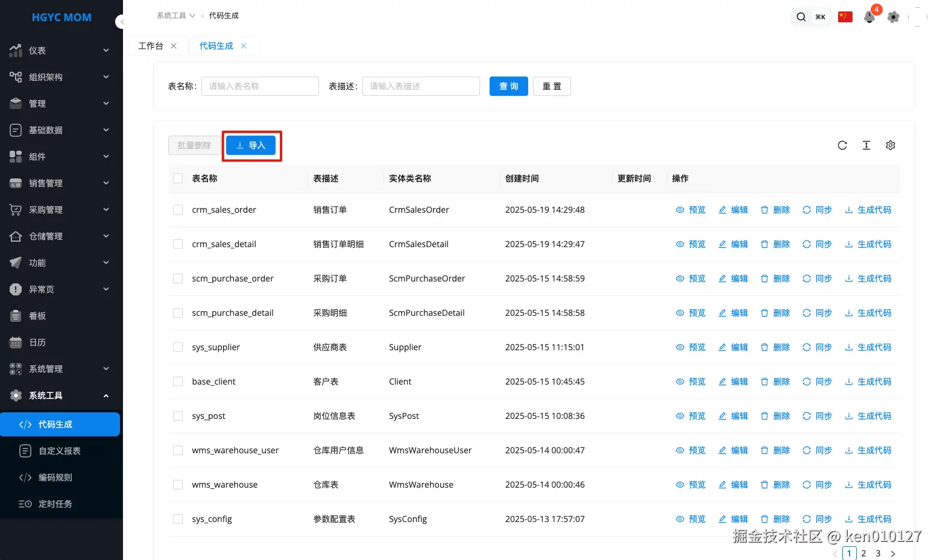The image size is (937, 560).
Task: Go to the next page arrow
Action: (893, 553)
